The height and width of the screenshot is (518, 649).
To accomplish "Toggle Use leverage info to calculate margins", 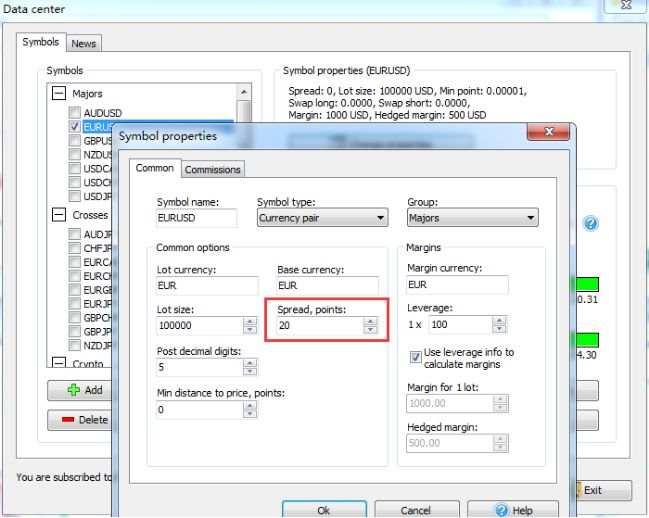I will pyautogui.click(x=415, y=357).
